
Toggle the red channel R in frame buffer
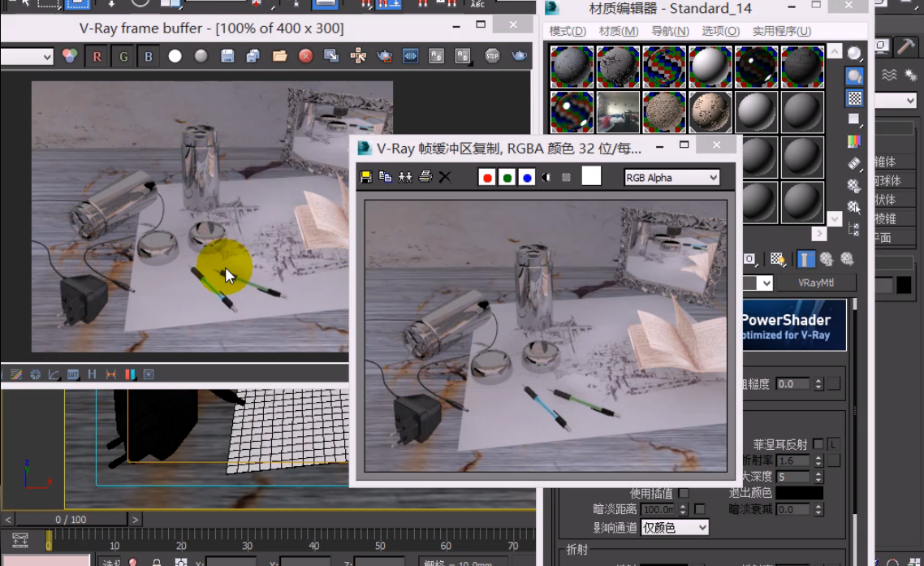click(97, 57)
